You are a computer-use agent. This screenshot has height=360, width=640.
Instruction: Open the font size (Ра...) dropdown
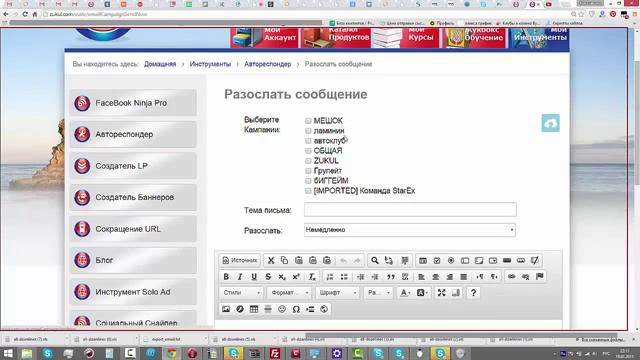click(378, 293)
